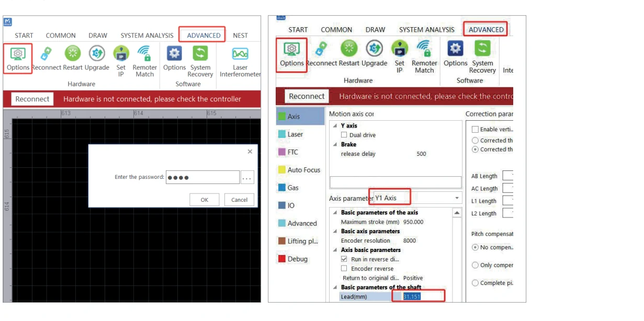The height and width of the screenshot is (321, 644).
Task: Select the Laser settings category
Action: (x=300, y=134)
